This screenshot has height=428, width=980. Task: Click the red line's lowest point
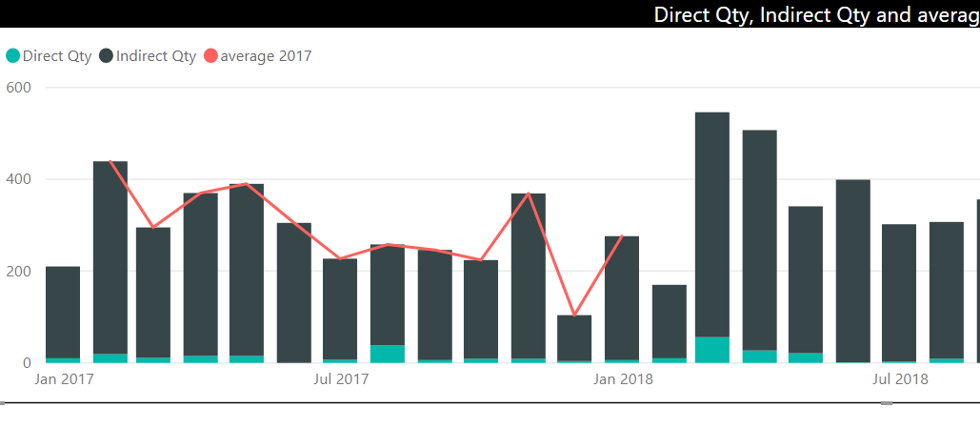pos(574,315)
